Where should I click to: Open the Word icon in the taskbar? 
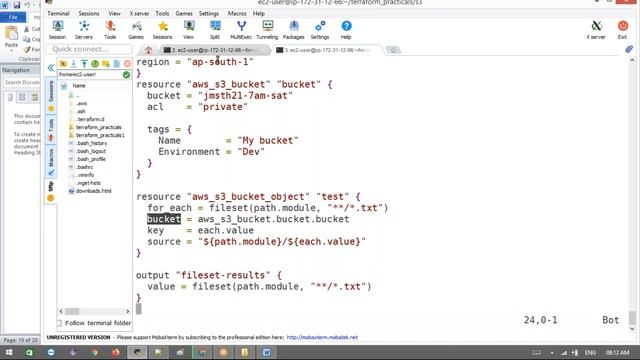click(x=266, y=352)
